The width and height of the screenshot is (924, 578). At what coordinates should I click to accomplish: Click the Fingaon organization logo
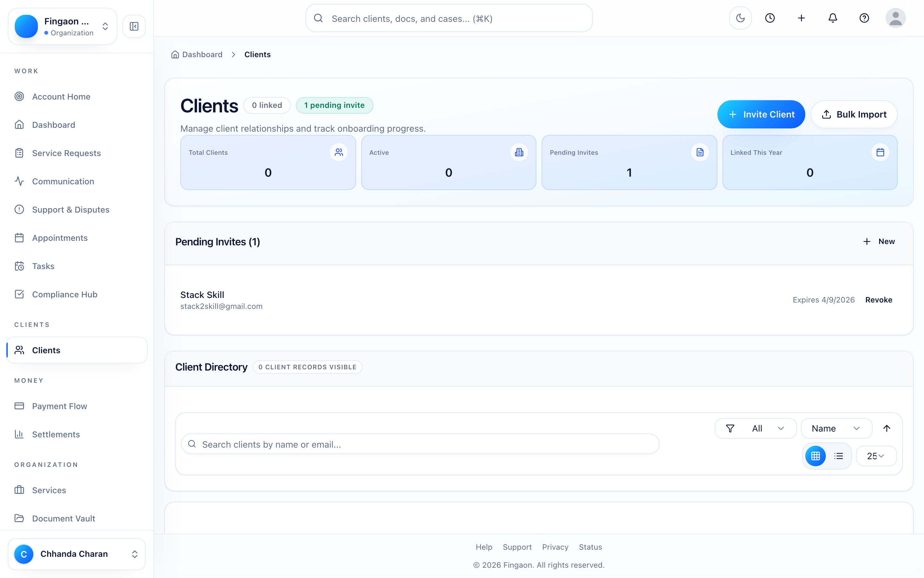point(26,26)
